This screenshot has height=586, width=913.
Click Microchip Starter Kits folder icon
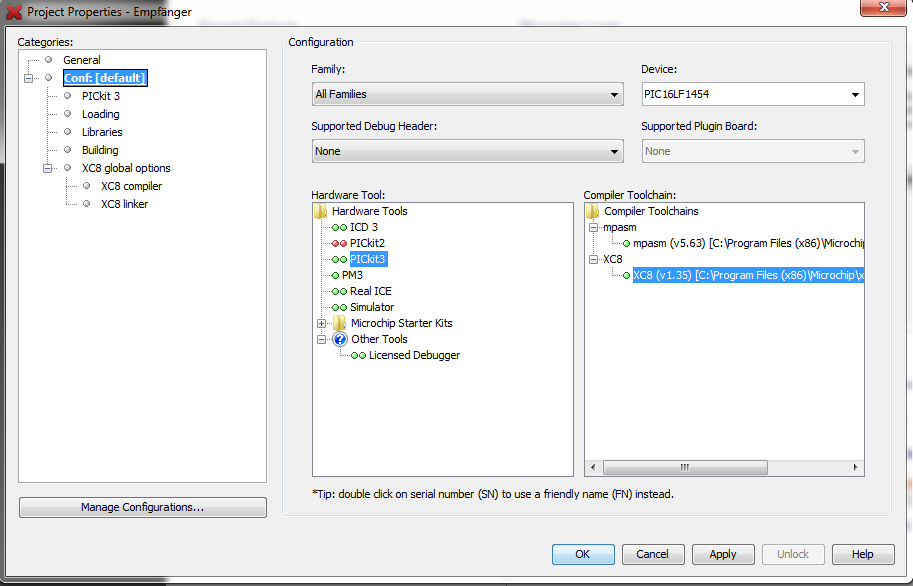point(339,323)
